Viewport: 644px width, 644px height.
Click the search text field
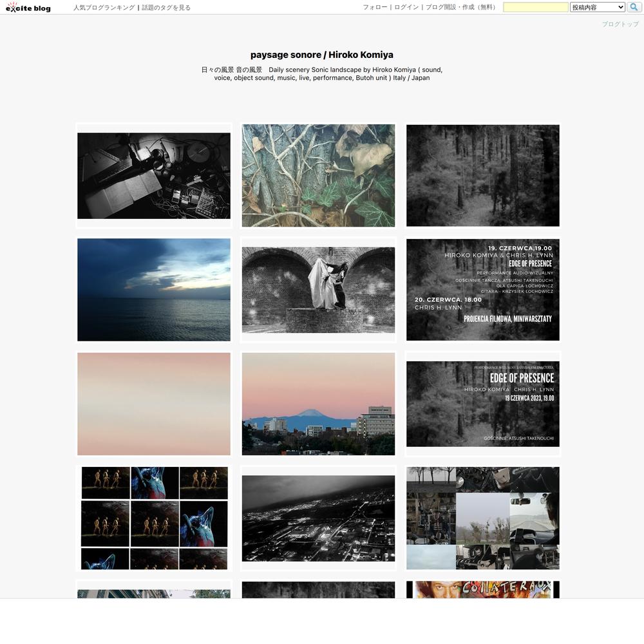(x=536, y=7)
